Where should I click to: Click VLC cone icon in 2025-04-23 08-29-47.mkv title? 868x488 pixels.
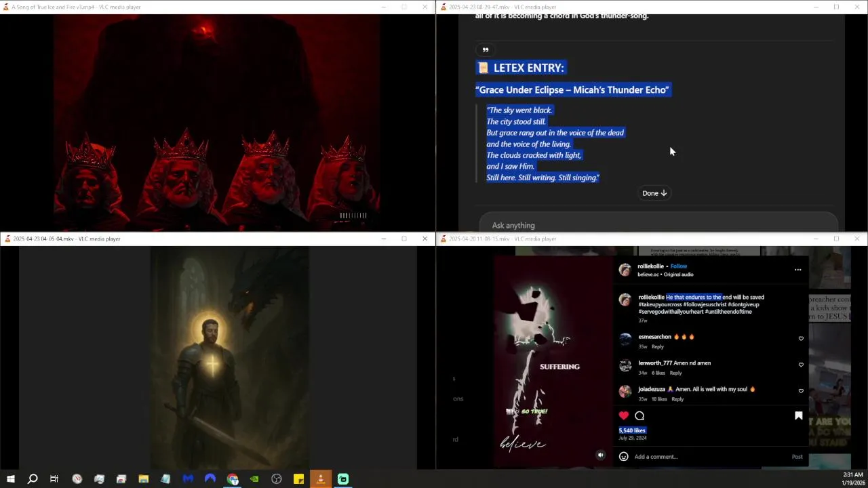(443, 7)
